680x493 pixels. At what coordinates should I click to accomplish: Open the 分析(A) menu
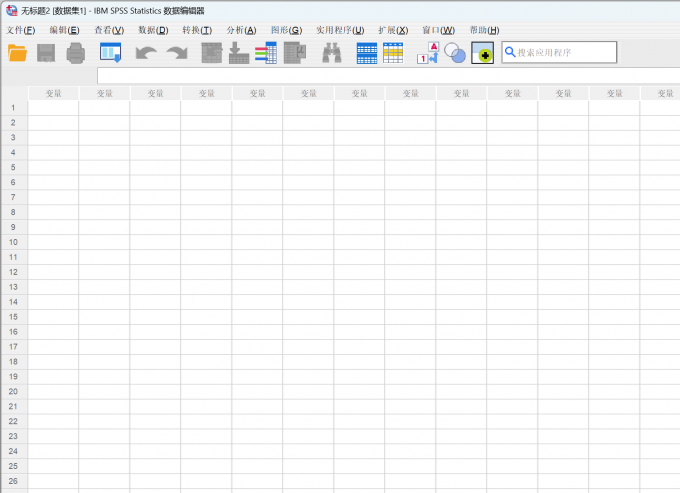click(x=241, y=30)
